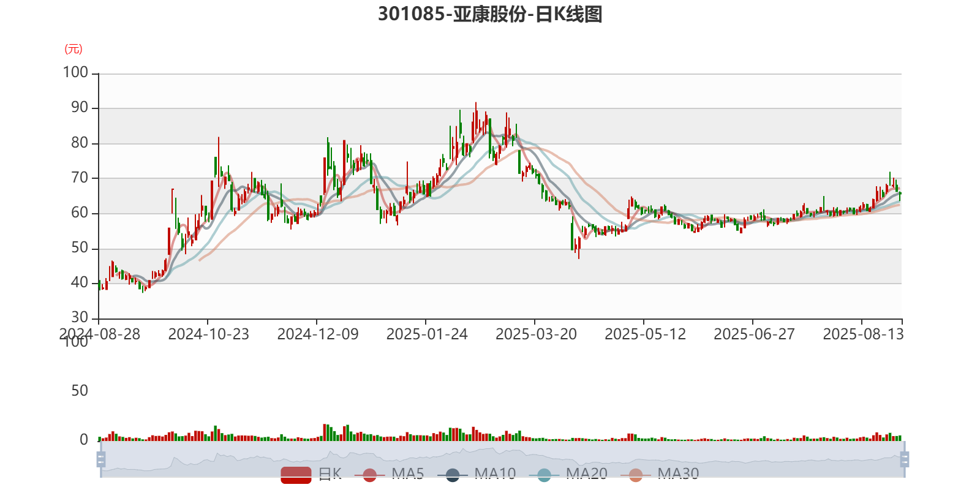Click the 2024-12-09 date axis label
This screenshot has width=980, height=490.
click(318, 334)
